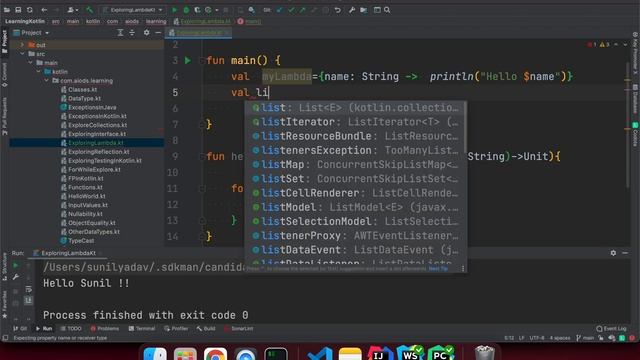Image resolution: width=640 pixels, height=360 pixels.
Task: Open the Event Log button
Action: [x=611, y=329]
